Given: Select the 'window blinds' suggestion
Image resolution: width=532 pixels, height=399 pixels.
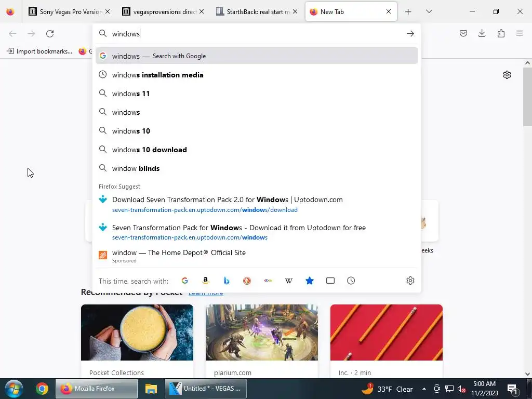Looking at the screenshot, I should pos(257,168).
